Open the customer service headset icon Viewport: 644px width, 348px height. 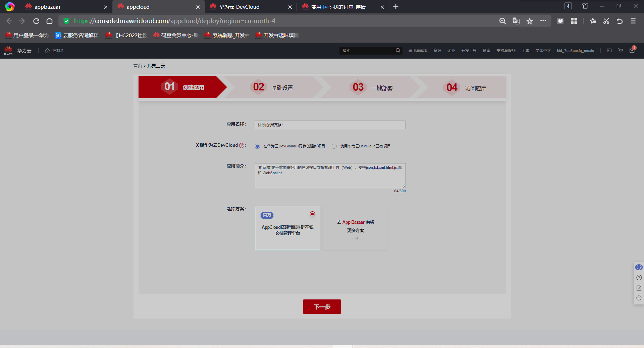639,267
